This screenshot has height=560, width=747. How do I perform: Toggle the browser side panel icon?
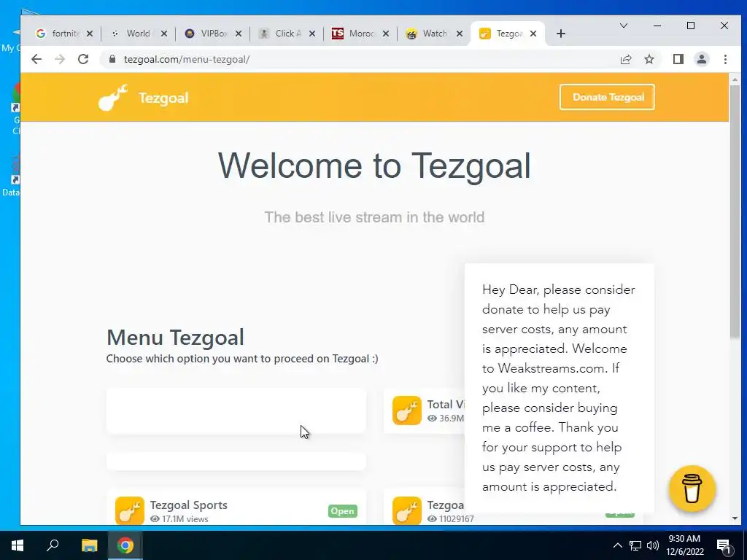point(678,59)
